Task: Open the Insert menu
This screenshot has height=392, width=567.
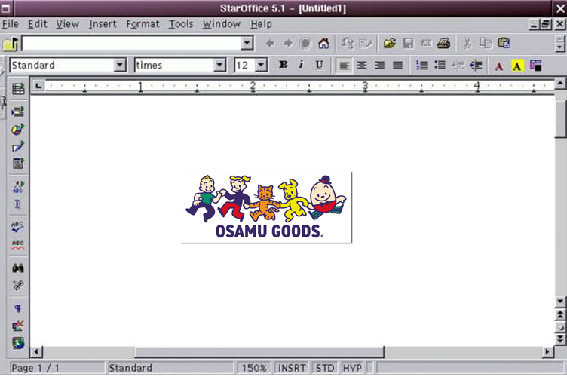Action: 103,24
